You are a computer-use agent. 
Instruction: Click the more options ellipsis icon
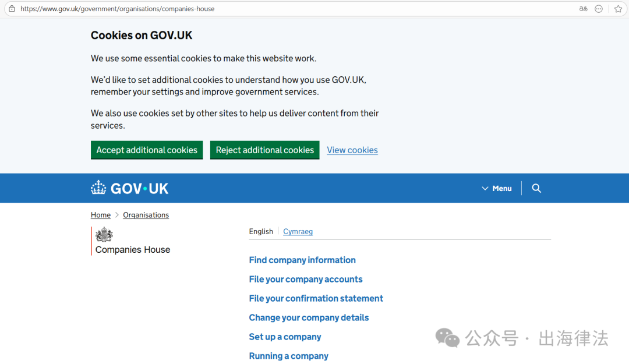(599, 9)
